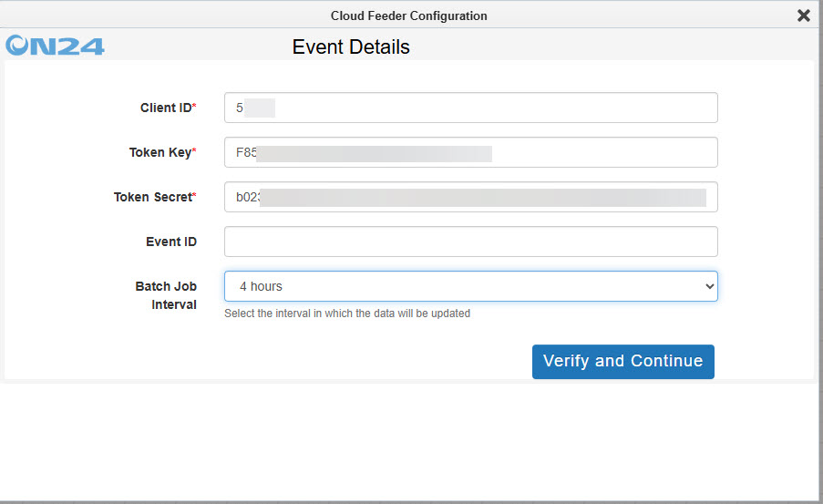Select the Token Secret input box
This screenshot has width=823, height=504.
point(471,197)
